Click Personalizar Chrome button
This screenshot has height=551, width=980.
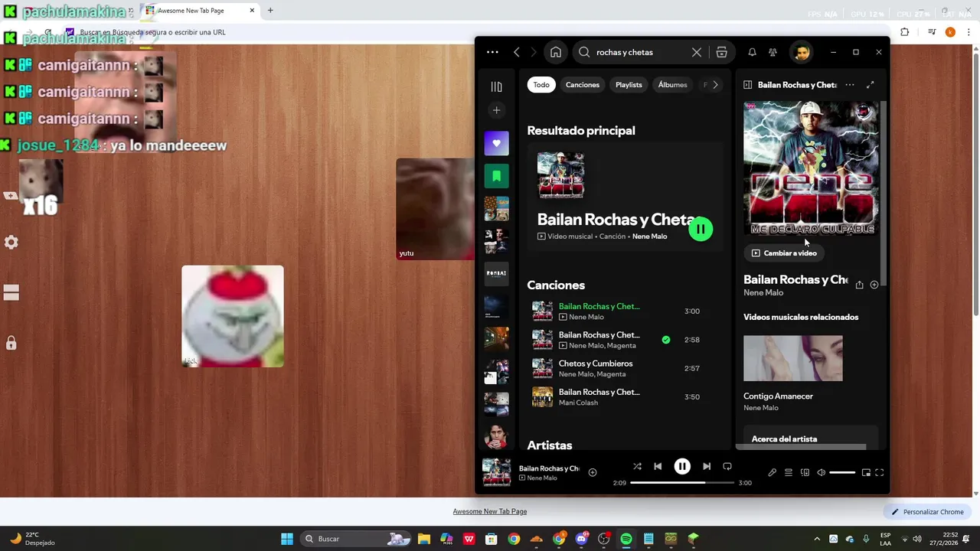tap(926, 512)
